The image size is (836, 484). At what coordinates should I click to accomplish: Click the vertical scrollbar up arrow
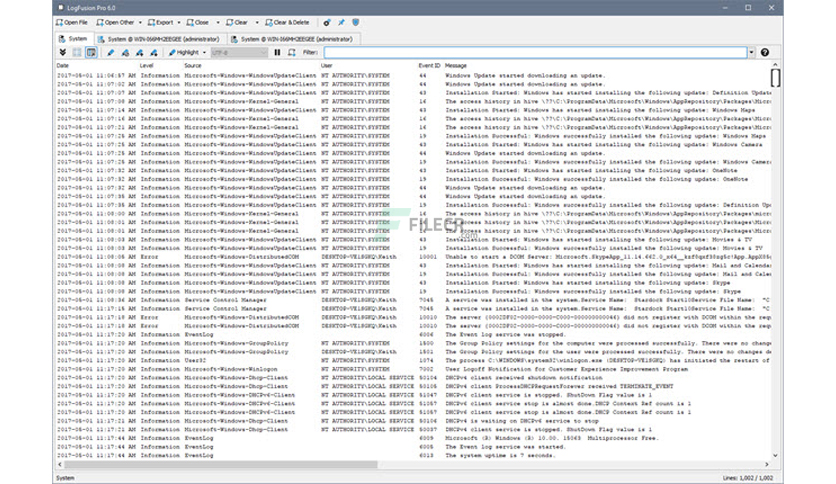pyautogui.click(x=775, y=65)
